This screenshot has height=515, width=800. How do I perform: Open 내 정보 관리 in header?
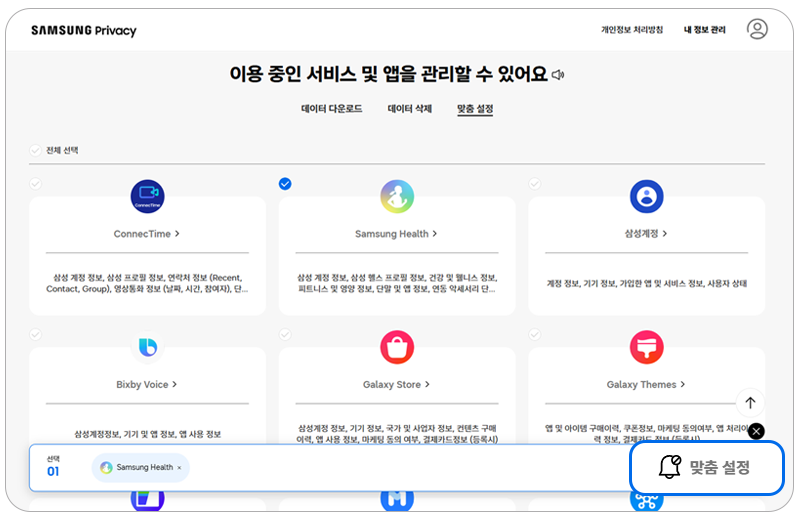(x=705, y=30)
